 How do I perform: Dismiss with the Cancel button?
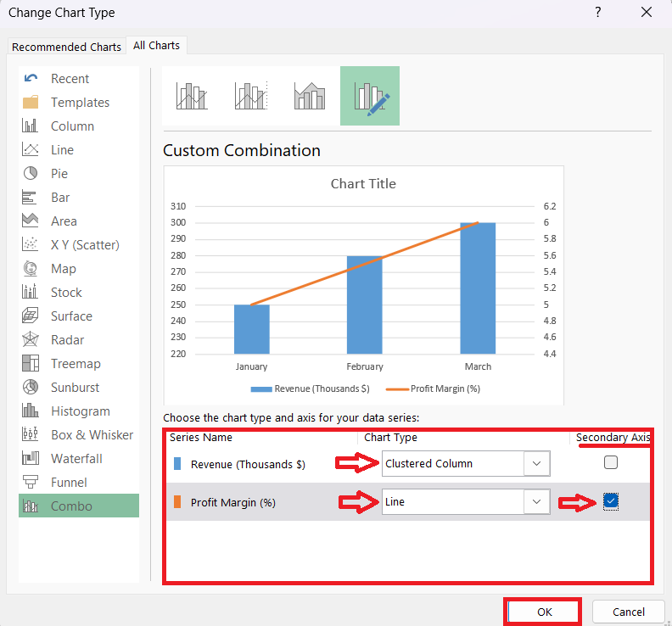tap(628, 612)
